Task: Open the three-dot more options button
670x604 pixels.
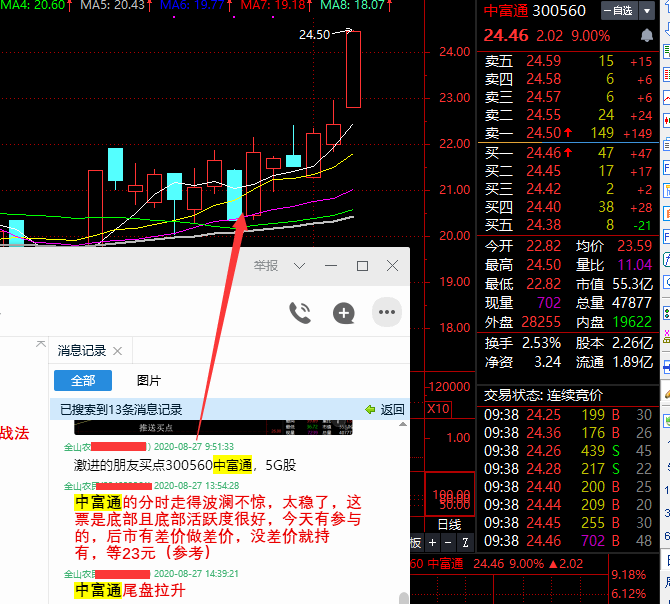Action: [x=387, y=312]
